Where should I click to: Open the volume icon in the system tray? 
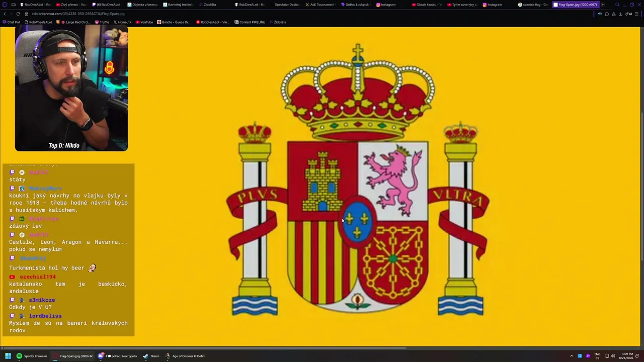click(x=613, y=356)
